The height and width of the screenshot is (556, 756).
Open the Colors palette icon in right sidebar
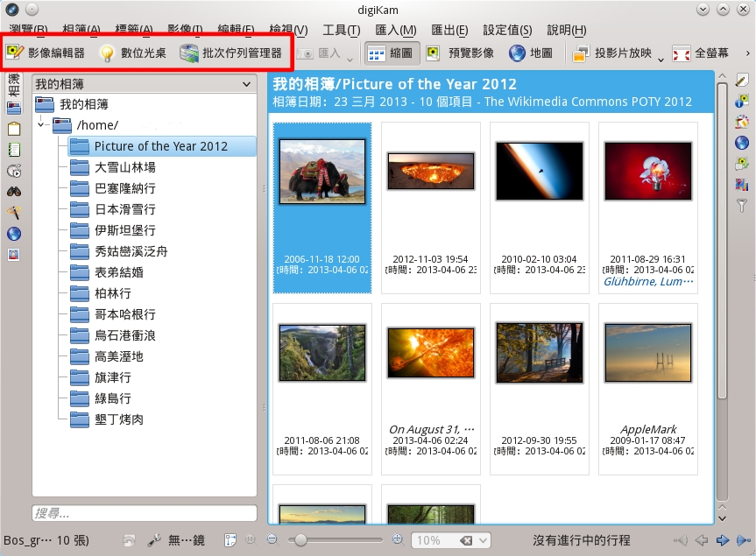[741, 122]
